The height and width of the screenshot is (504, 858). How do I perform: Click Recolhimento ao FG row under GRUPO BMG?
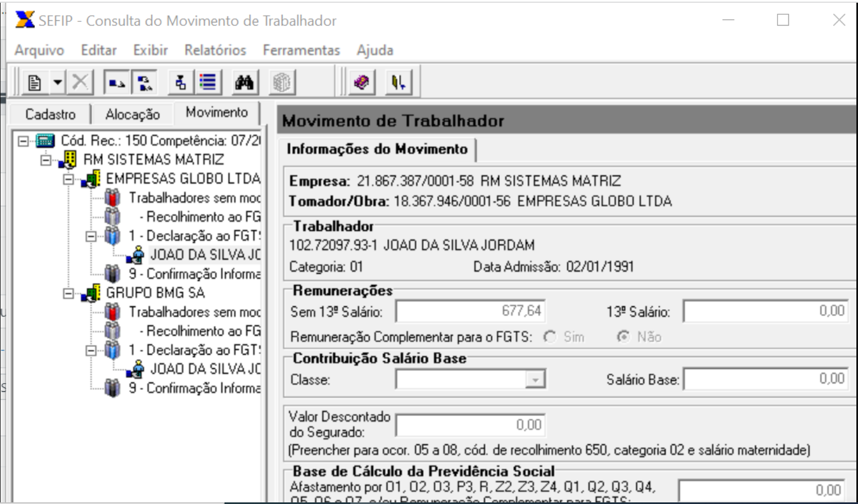pyautogui.click(x=200, y=331)
